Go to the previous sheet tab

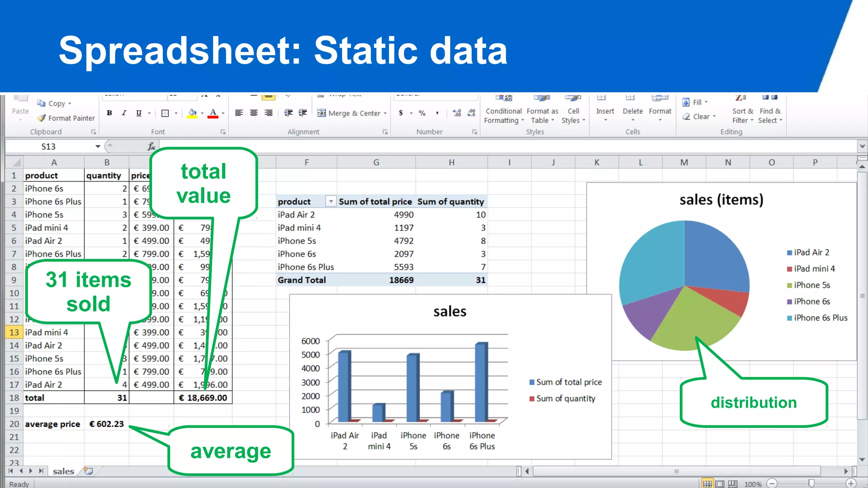pos(21,471)
